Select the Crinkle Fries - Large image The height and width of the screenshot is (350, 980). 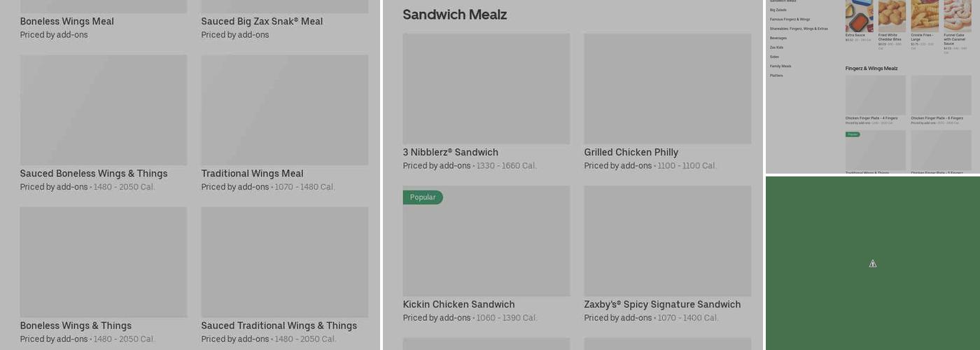[x=925, y=15]
